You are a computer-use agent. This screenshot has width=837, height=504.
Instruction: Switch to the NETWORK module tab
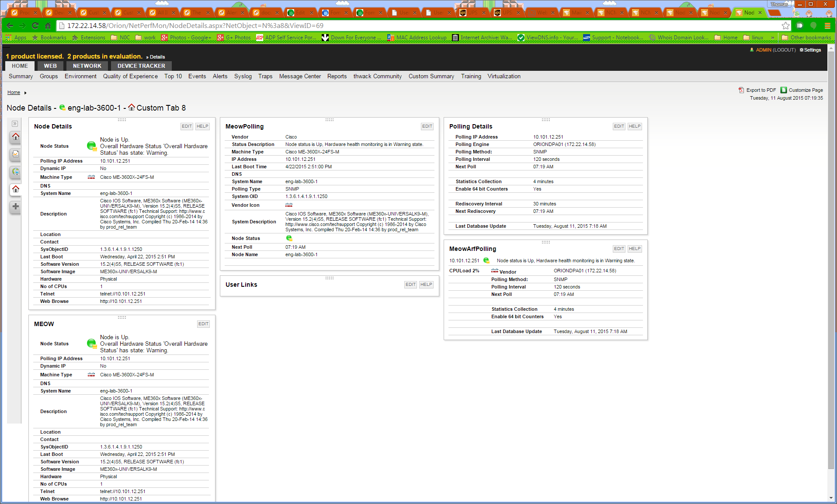[x=87, y=66]
